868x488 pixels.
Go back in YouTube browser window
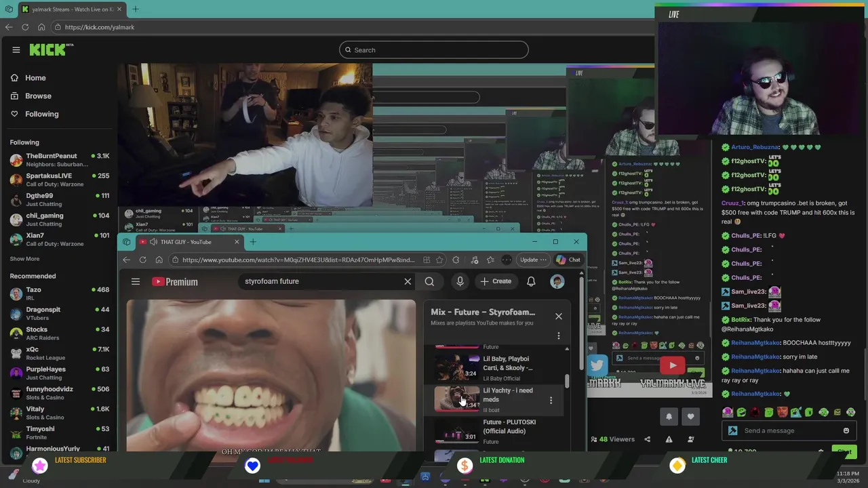(x=127, y=260)
